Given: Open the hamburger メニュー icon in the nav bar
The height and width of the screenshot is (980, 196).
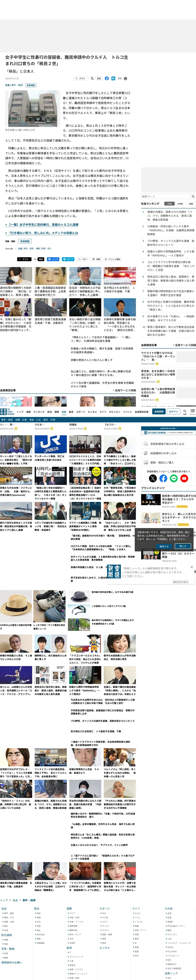Looking at the screenshot, I should click(193, 411).
